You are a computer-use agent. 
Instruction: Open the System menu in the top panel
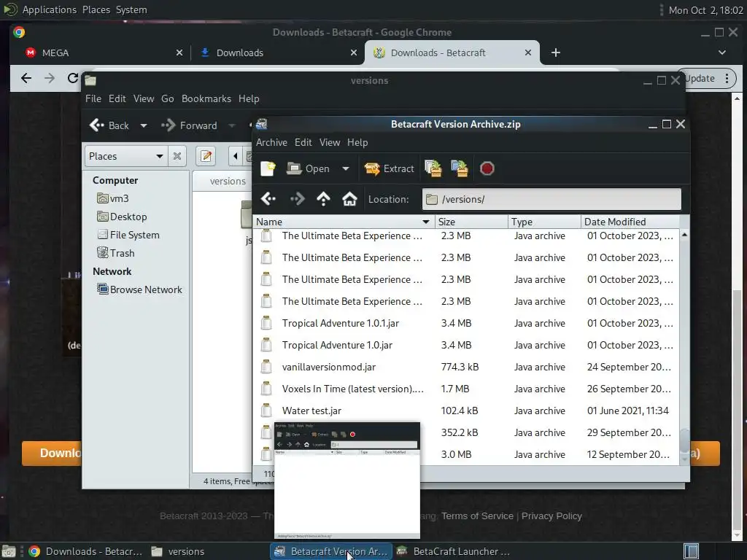pyautogui.click(x=131, y=9)
